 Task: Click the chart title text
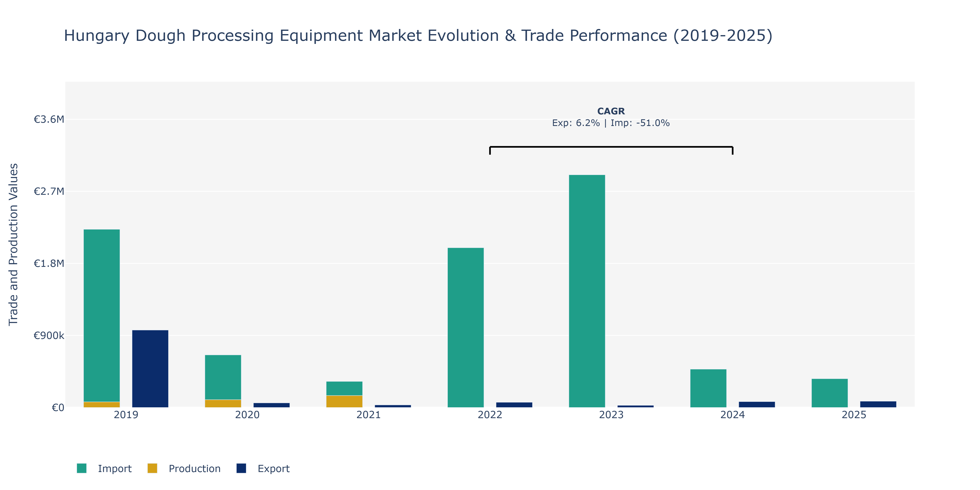pyautogui.click(x=418, y=36)
